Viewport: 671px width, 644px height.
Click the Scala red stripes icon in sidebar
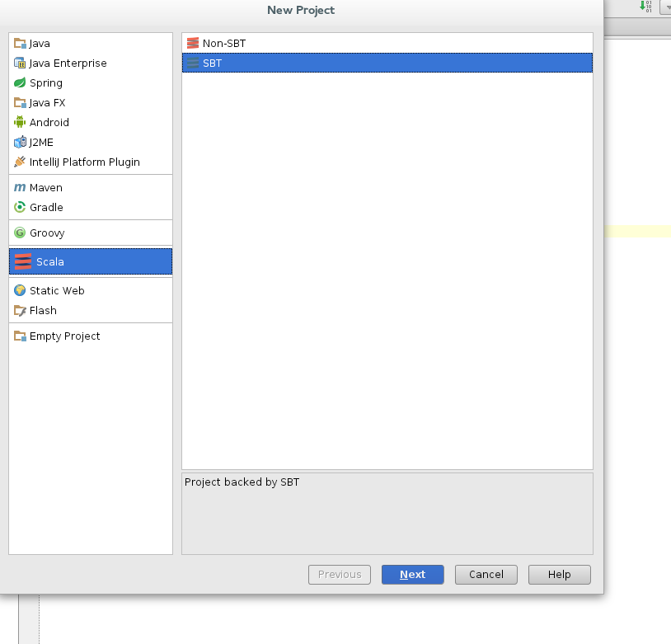click(23, 261)
